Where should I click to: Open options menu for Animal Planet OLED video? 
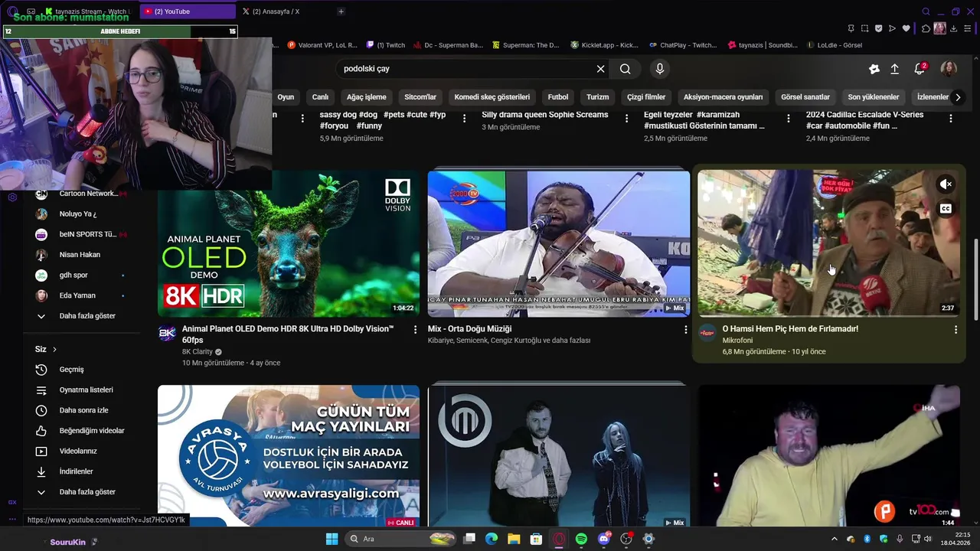pyautogui.click(x=416, y=330)
